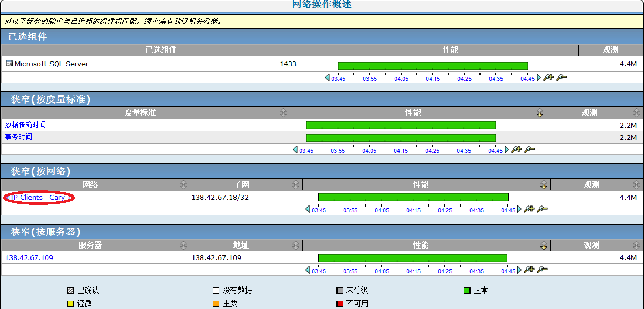Zoom out the network section timeline

click(542, 209)
